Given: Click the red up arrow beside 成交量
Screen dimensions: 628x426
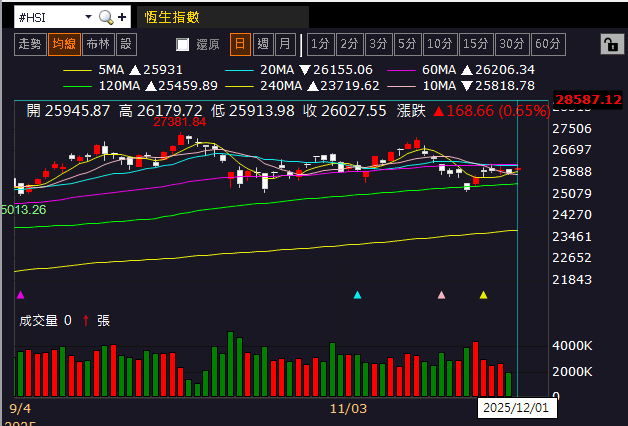Looking at the screenshot, I should click(x=86, y=320).
